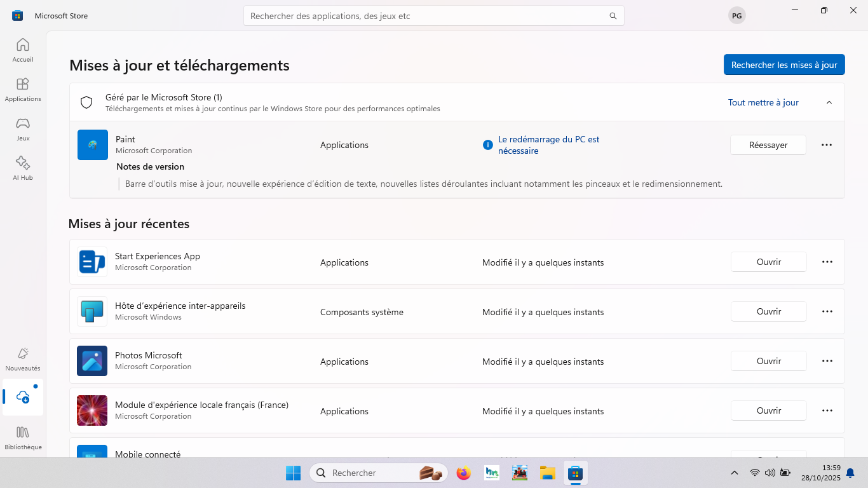Open Photos Microsoft with Ouvrir button
This screenshot has width=868, height=488.
click(x=768, y=361)
